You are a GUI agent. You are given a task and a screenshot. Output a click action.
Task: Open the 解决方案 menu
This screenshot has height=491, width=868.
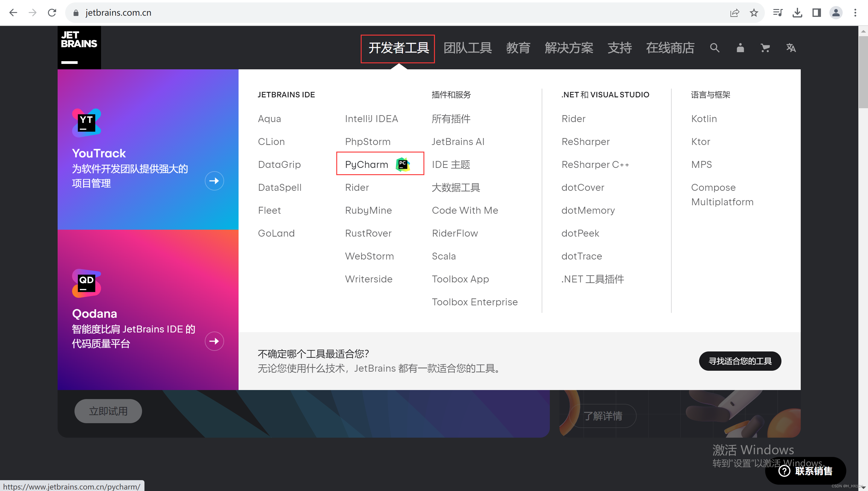(x=569, y=48)
